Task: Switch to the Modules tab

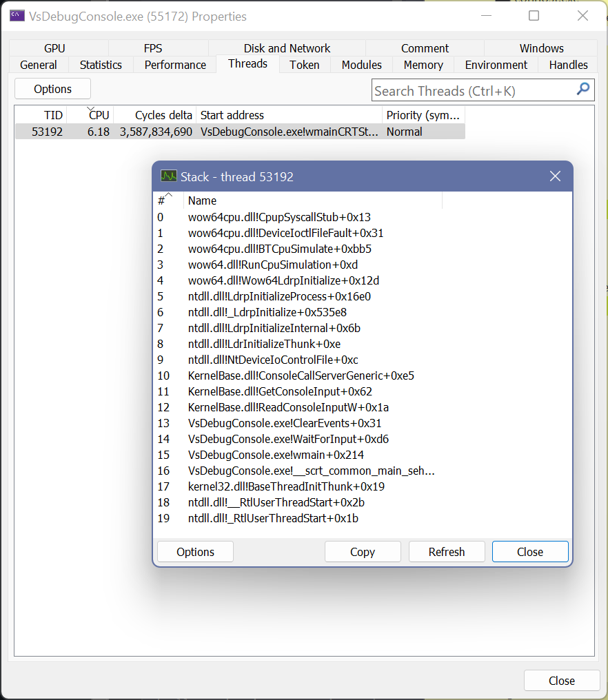Action: (361, 65)
